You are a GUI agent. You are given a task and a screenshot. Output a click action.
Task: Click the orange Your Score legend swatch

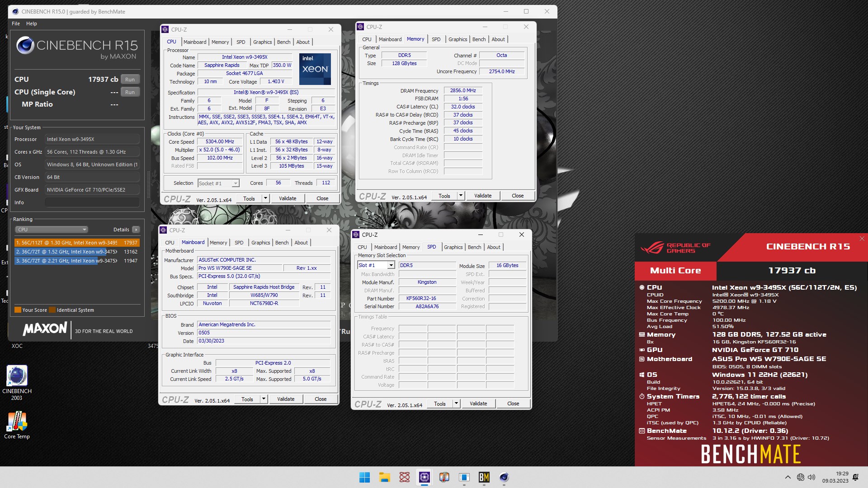tap(18, 310)
